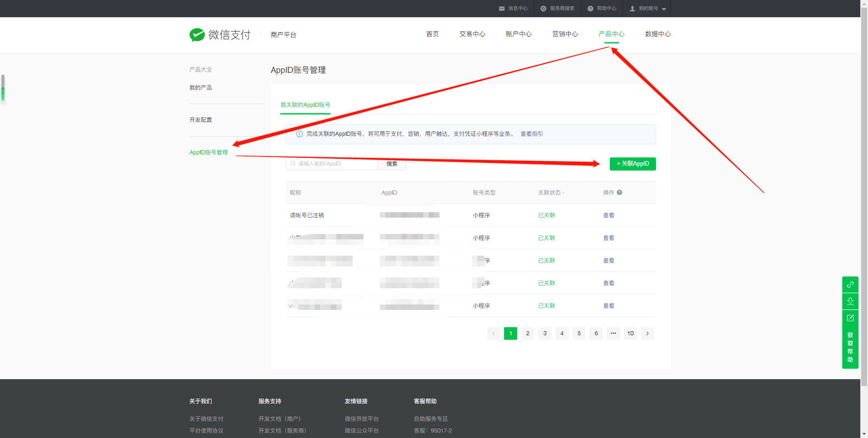This screenshot has height=438, width=868.
Task: Click the search magnifier icon in input
Action: click(x=293, y=164)
